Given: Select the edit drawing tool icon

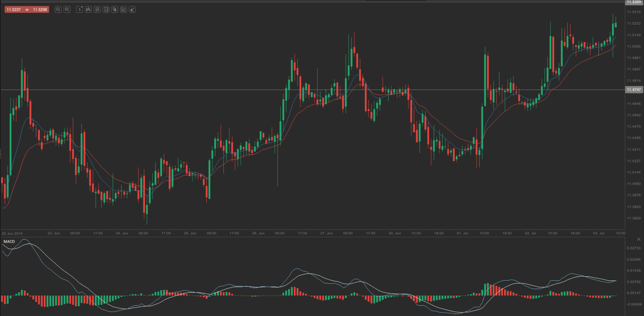Looking at the screenshot, I should (x=123, y=9).
